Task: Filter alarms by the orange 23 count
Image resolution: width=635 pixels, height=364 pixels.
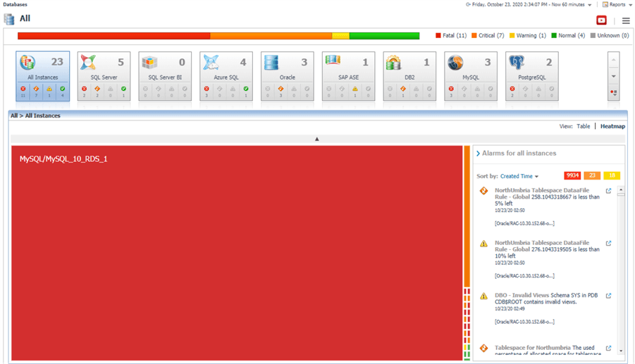Action: click(592, 175)
